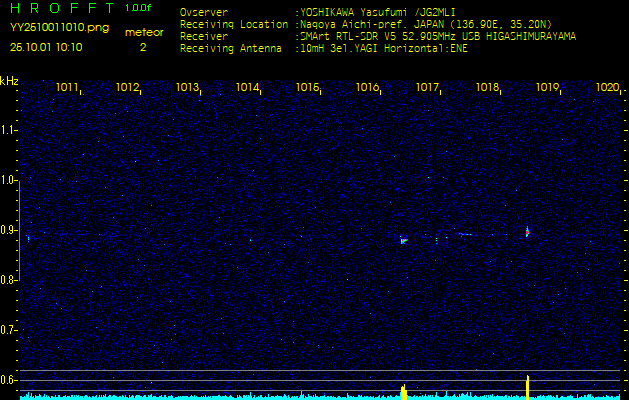Click the meteor echo between 1016 and 1017
The width and height of the screenshot is (629, 400).
click(x=403, y=240)
